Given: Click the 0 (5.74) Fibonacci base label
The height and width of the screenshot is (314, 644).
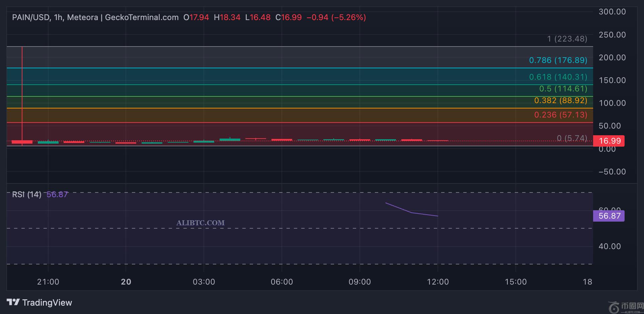Looking at the screenshot, I should pyautogui.click(x=572, y=138).
